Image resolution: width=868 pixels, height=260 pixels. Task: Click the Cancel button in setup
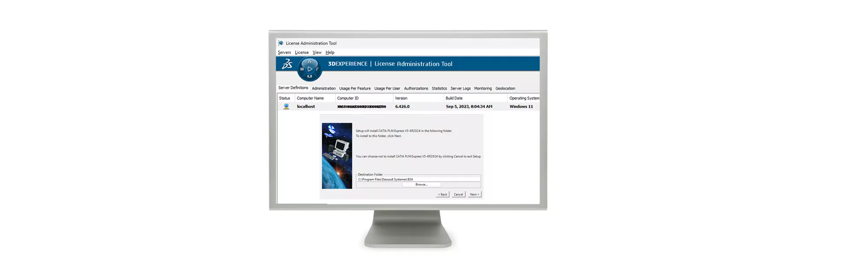[x=458, y=195]
